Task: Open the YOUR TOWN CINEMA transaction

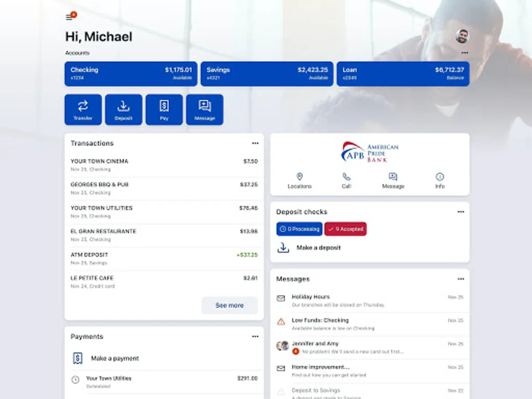Action: 164,165
